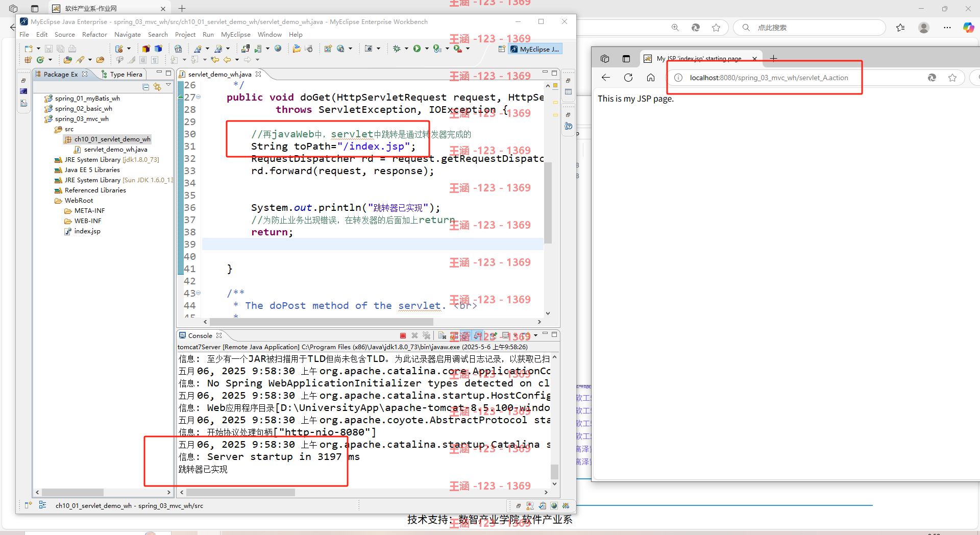This screenshot has width=980, height=535.
Task: Click editor horizontal scrollbar thumb
Action: click(321, 322)
